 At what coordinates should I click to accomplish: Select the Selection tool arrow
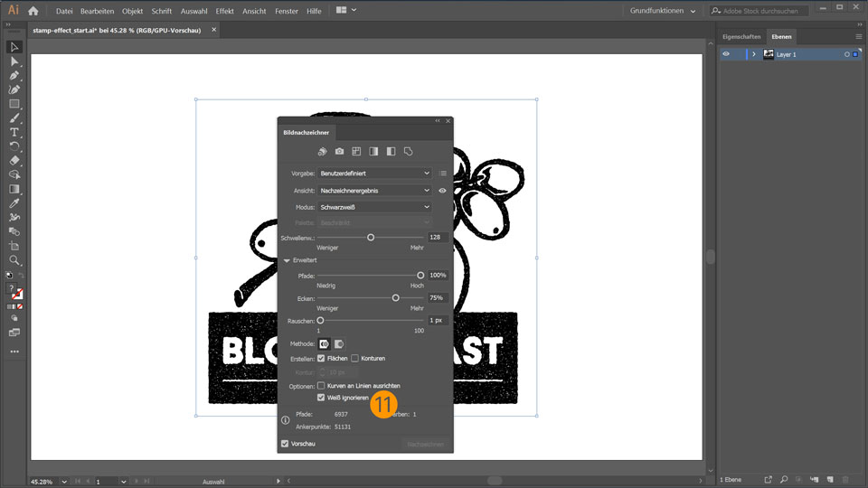coord(14,48)
